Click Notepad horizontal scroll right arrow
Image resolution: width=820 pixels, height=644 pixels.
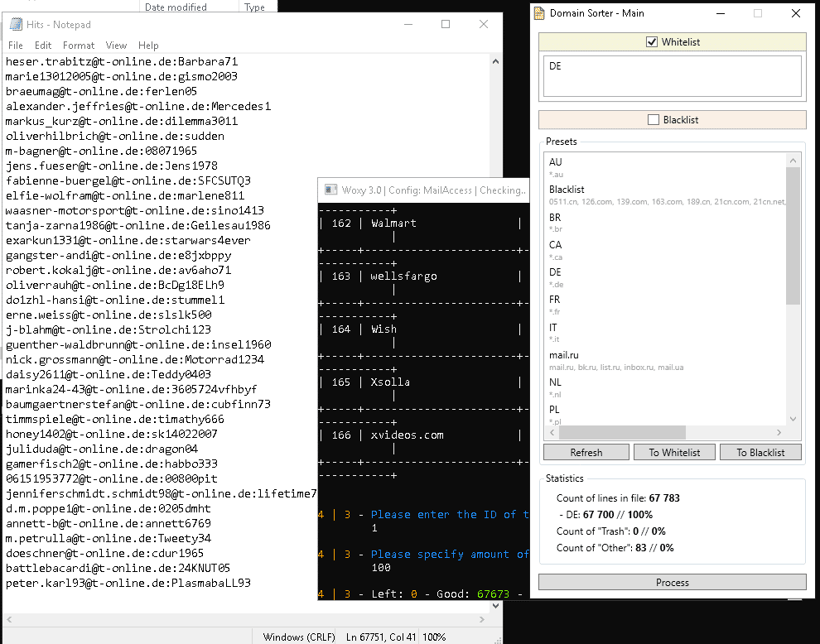click(481, 619)
